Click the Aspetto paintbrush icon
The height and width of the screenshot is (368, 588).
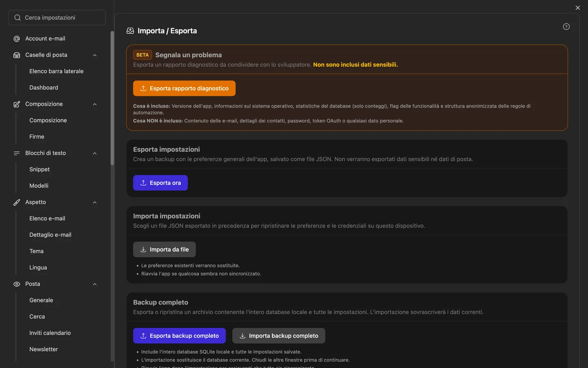(x=17, y=202)
